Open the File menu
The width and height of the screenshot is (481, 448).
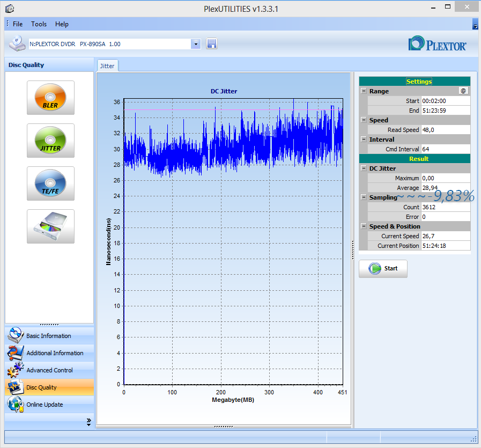pyautogui.click(x=18, y=24)
